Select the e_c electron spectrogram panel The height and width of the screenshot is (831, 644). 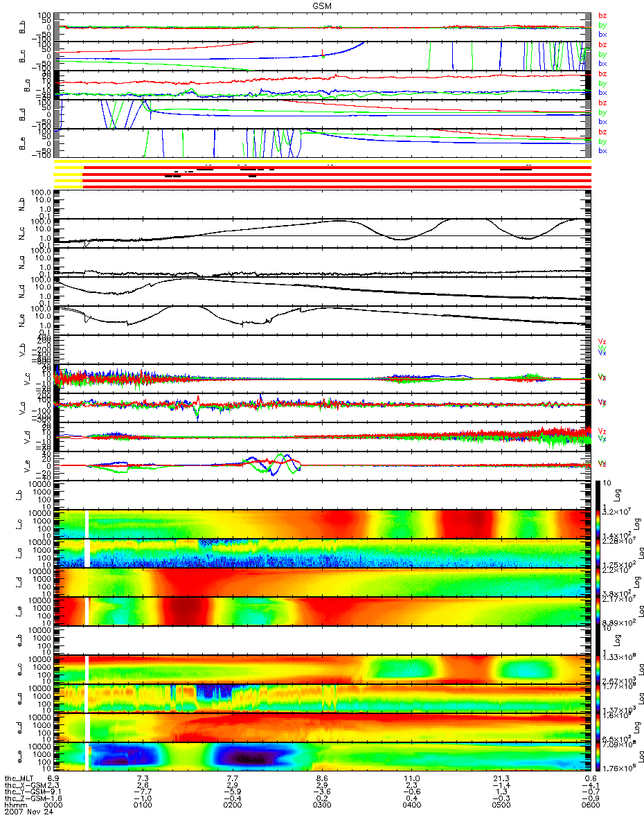[x=323, y=669]
